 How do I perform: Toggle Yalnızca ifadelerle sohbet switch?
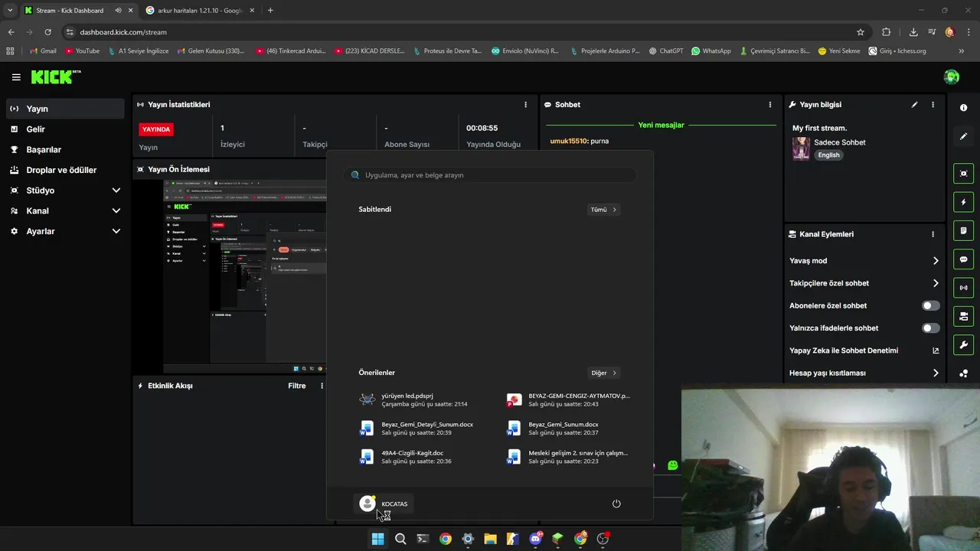point(930,328)
